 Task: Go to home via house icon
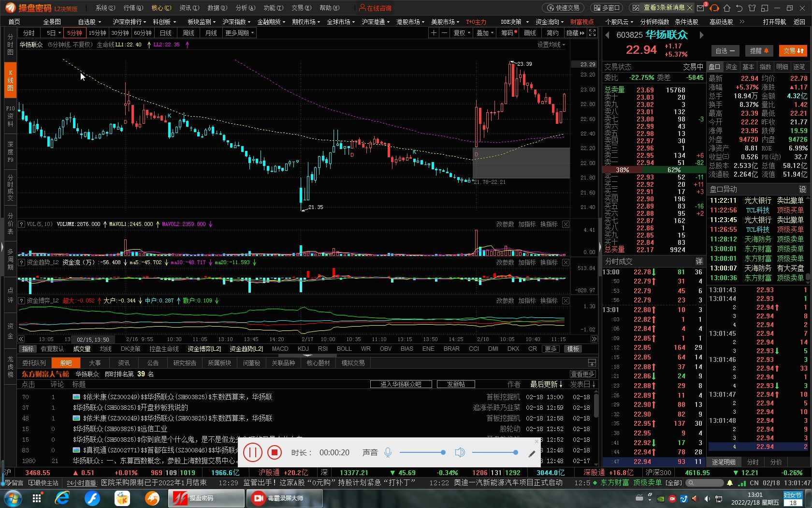point(727,8)
